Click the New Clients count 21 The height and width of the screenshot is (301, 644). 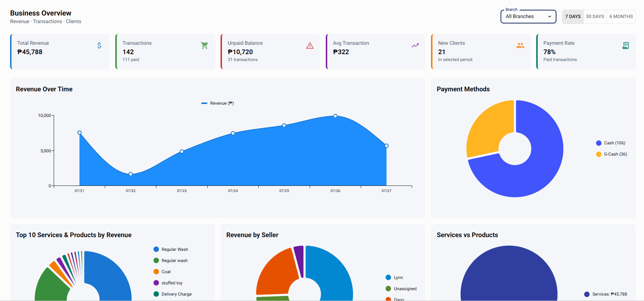pos(442,52)
